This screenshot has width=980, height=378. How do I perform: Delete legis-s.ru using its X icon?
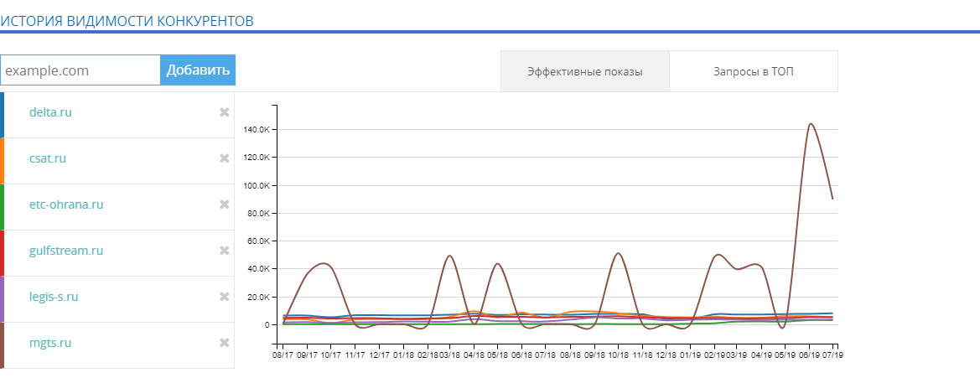[224, 297]
